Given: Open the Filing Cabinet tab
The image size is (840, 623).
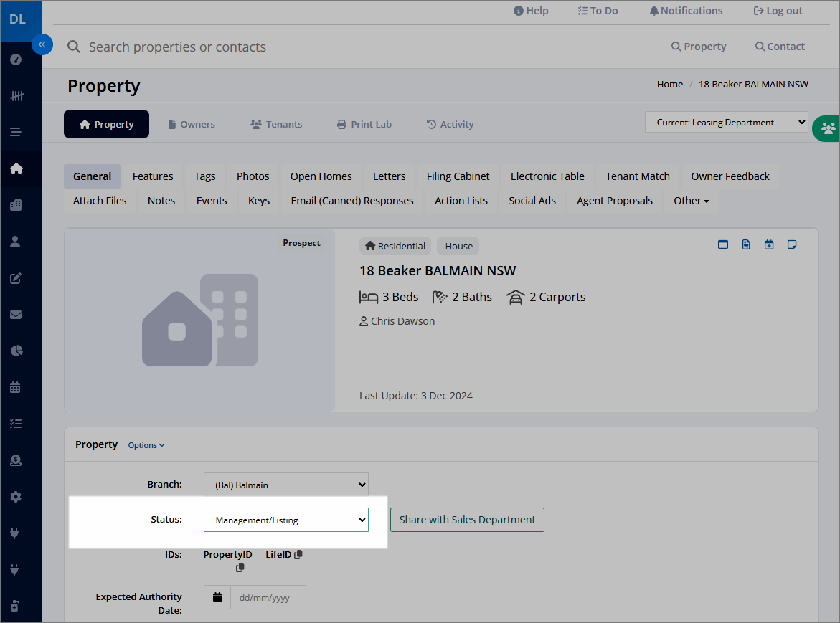Looking at the screenshot, I should click(458, 176).
